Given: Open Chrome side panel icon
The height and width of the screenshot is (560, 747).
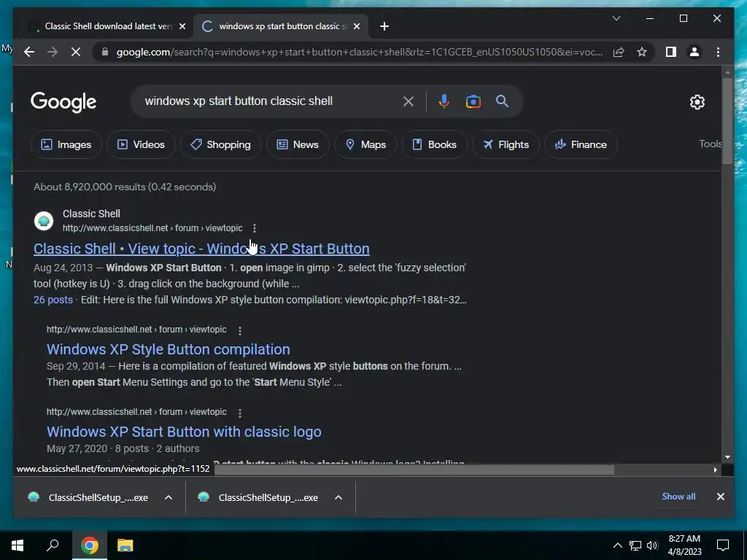Looking at the screenshot, I should [671, 52].
